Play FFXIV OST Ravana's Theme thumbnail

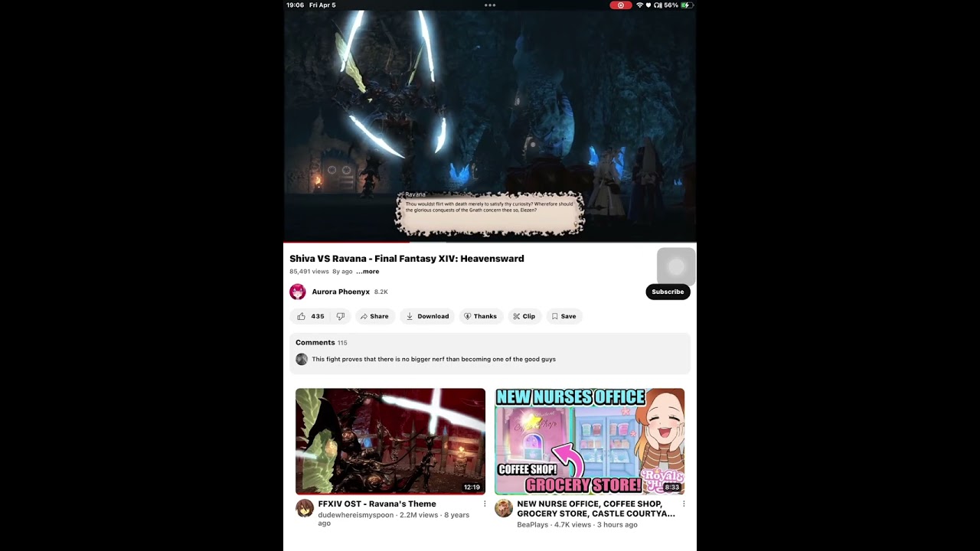point(390,442)
